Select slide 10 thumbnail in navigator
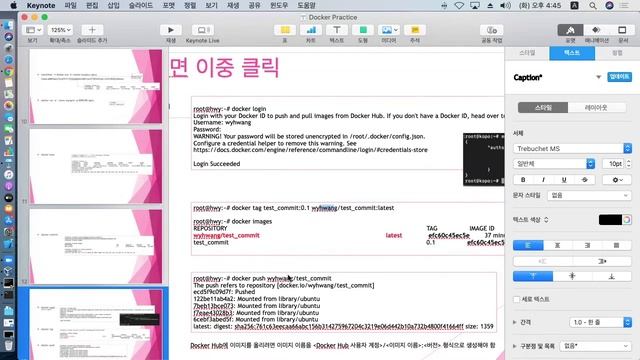This screenshot has height=360, width=640. coord(96,86)
